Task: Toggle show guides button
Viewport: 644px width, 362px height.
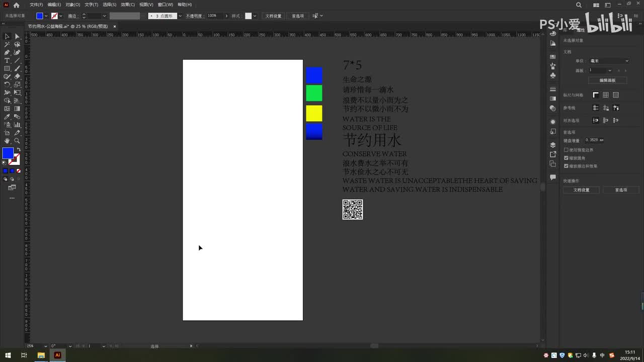Action: pyautogui.click(x=596, y=108)
